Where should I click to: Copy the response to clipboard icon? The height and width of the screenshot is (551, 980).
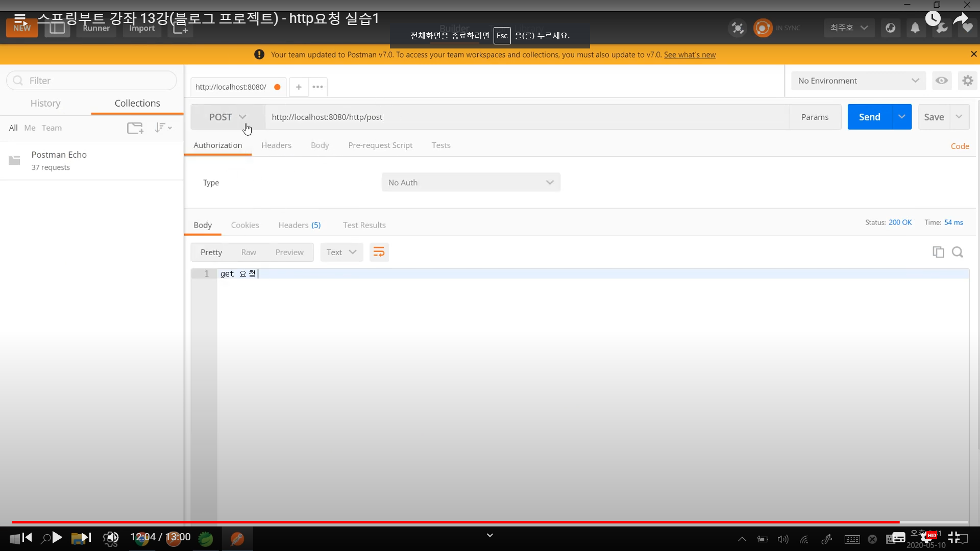938,252
